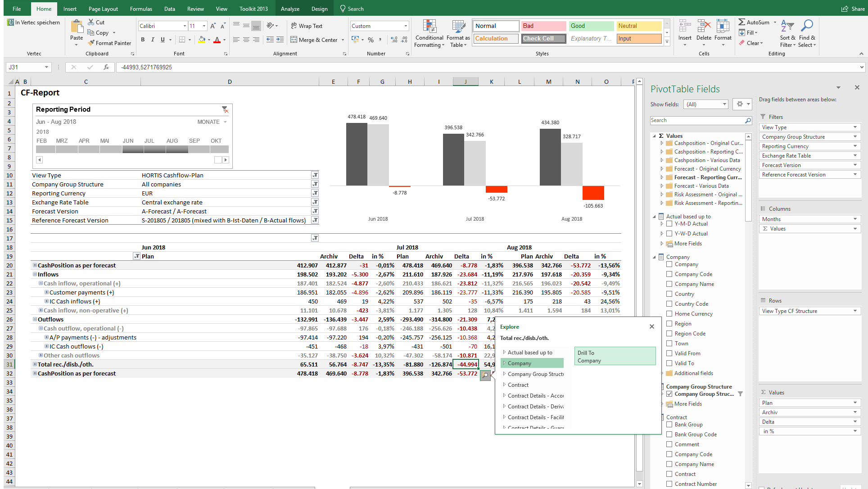Click the Format cells icon
This screenshot has height=489, width=868.
coord(723,26)
